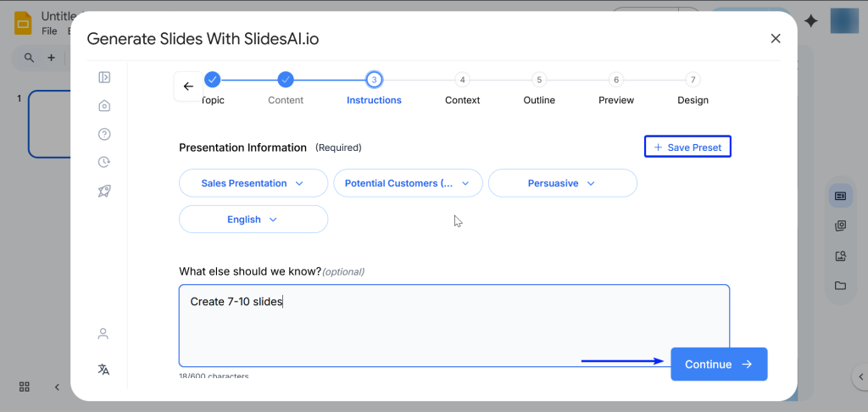Click the rocket icon in sidebar
This screenshot has height=412, width=868.
(104, 191)
